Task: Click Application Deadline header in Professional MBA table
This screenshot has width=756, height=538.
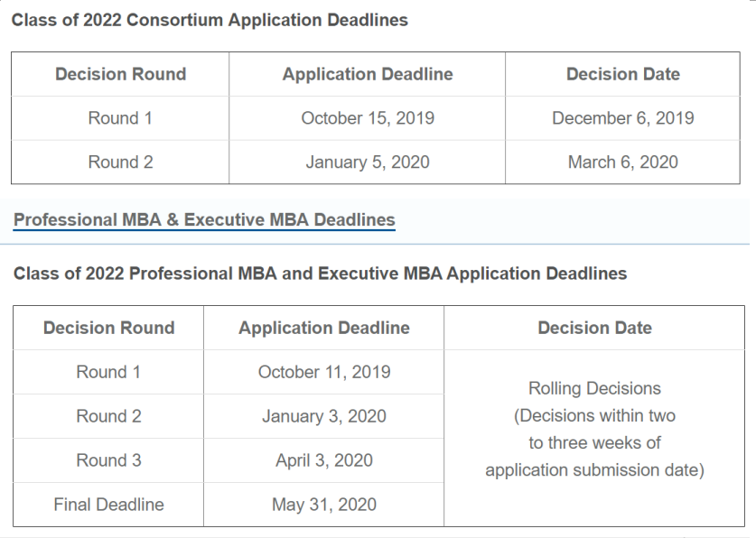Action: (x=323, y=329)
